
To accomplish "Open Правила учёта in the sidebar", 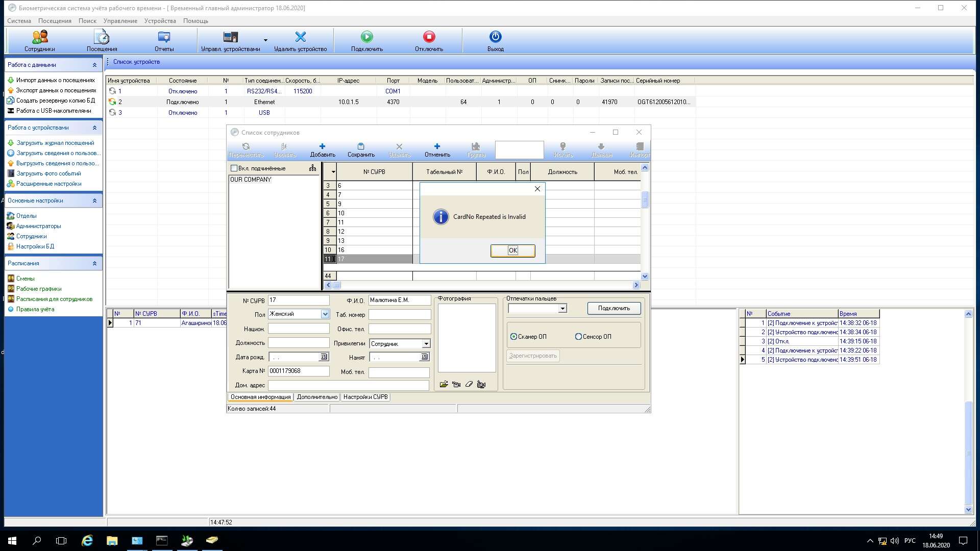I will click(35, 309).
